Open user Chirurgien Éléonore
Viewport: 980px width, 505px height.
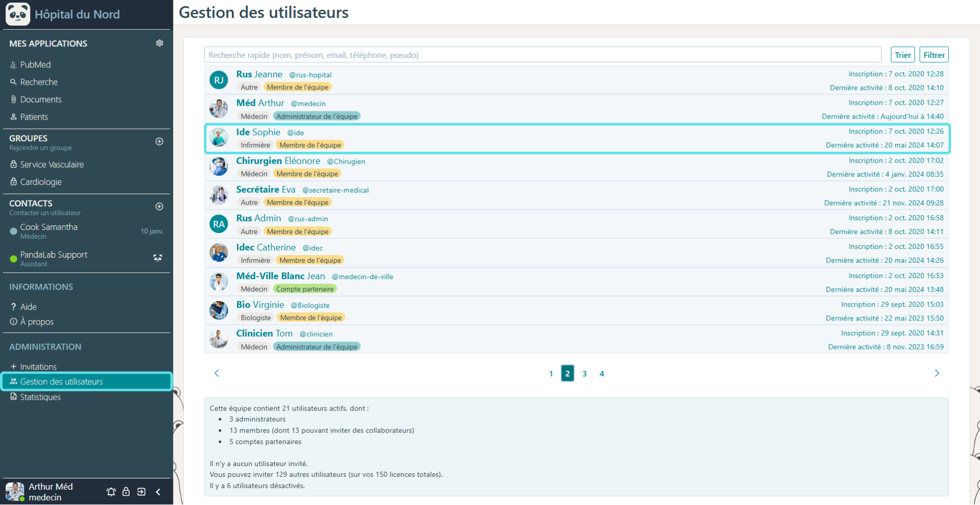coord(278,160)
